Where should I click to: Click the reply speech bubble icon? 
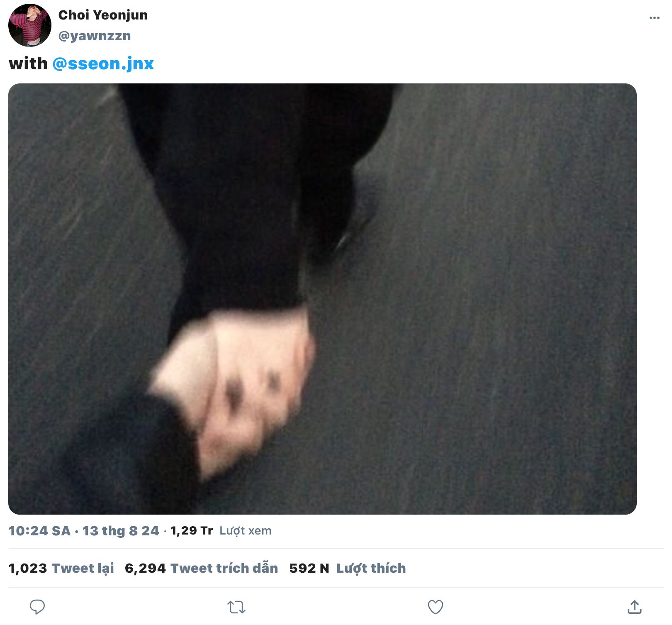point(37,607)
